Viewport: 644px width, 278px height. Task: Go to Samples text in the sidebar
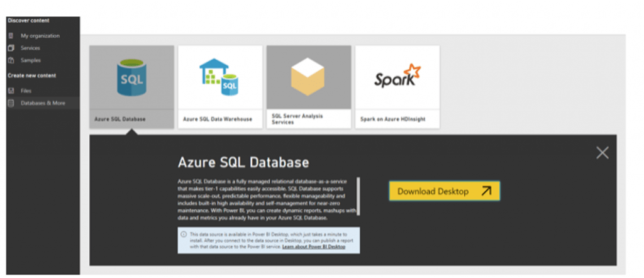[31, 60]
